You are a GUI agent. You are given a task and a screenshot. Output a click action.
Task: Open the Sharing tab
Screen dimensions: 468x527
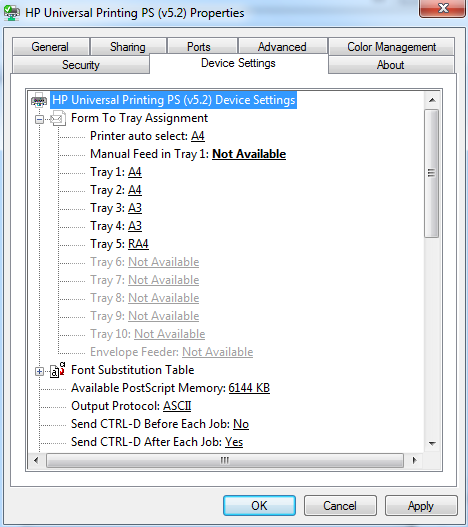[x=128, y=47]
